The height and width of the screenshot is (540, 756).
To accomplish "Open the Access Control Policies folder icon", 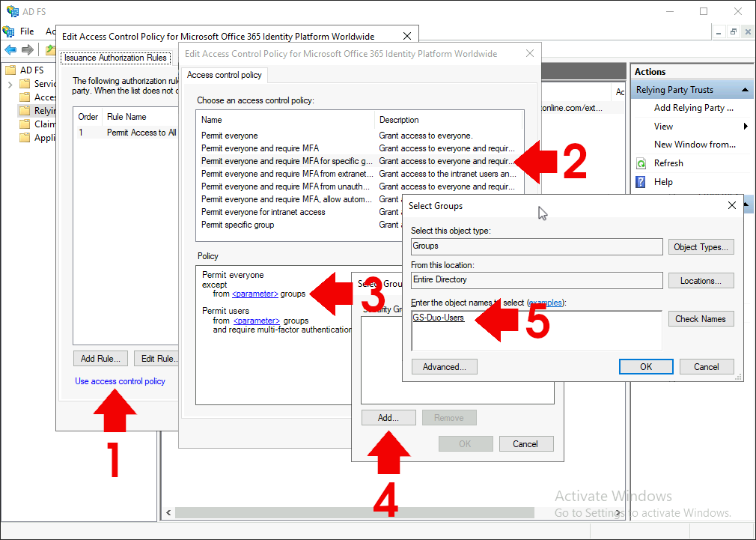I will point(25,97).
